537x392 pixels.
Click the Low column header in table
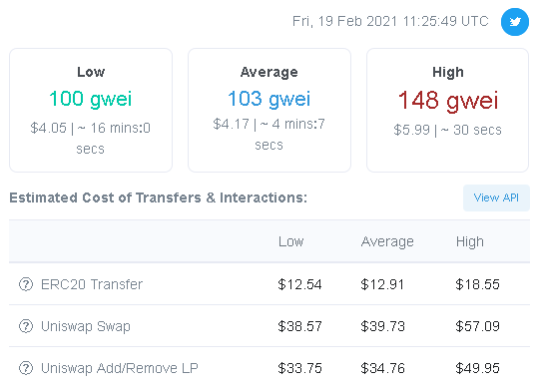click(x=291, y=241)
